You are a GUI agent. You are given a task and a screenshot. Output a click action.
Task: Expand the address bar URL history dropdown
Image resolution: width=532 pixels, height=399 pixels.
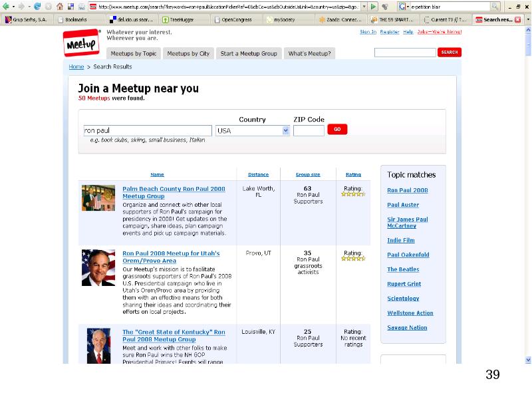pyautogui.click(x=364, y=6)
